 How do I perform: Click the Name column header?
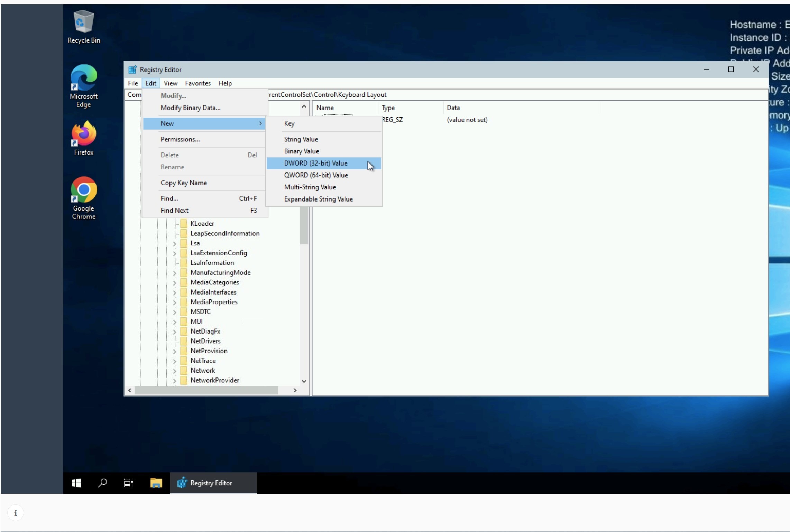(345, 108)
